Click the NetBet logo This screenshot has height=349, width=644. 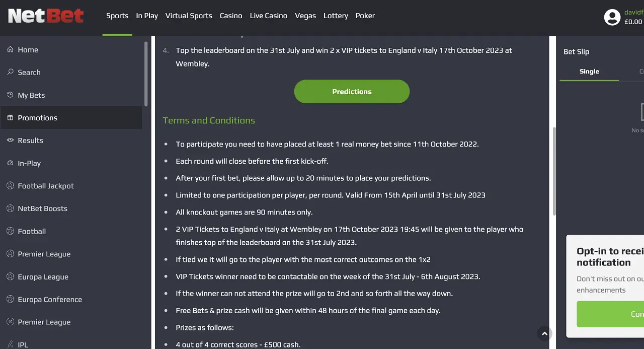tap(46, 16)
